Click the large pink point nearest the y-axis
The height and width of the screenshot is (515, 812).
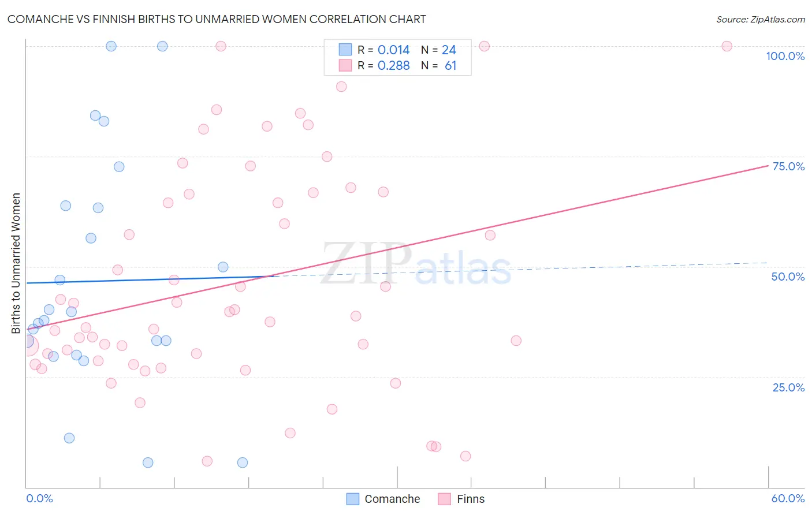[x=27, y=346]
